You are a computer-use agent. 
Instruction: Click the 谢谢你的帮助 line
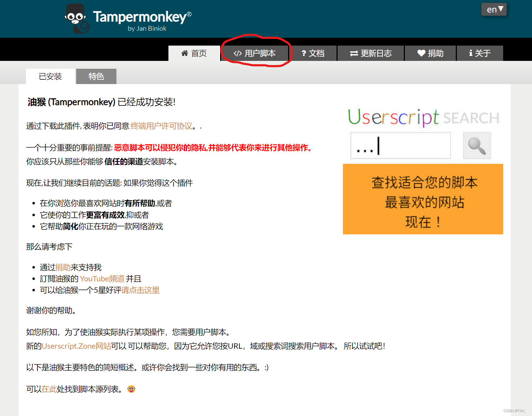tap(51, 311)
